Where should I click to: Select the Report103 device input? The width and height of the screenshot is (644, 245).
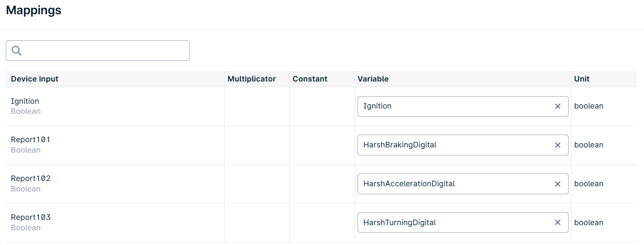point(31,218)
